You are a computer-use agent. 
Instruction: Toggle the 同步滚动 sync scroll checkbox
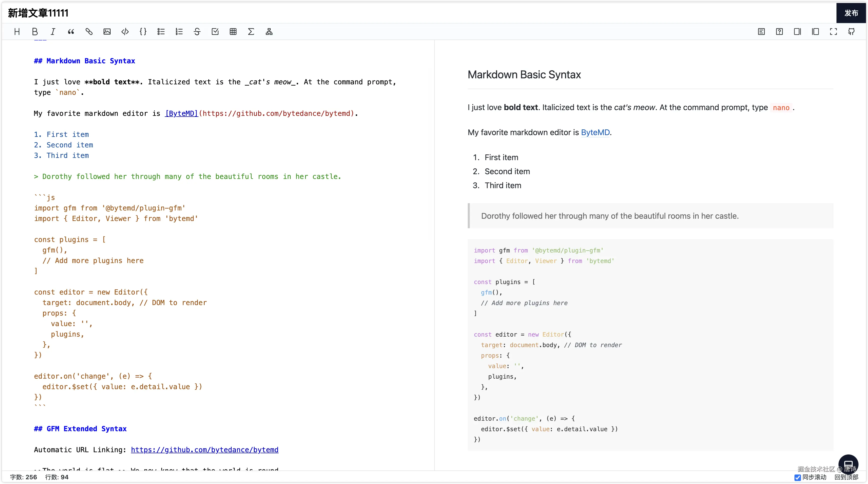tap(797, 477)
